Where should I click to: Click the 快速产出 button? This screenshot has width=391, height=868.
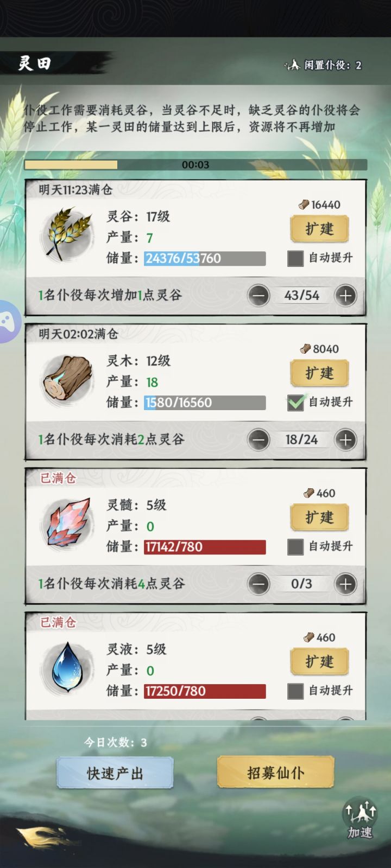point(115,773)
